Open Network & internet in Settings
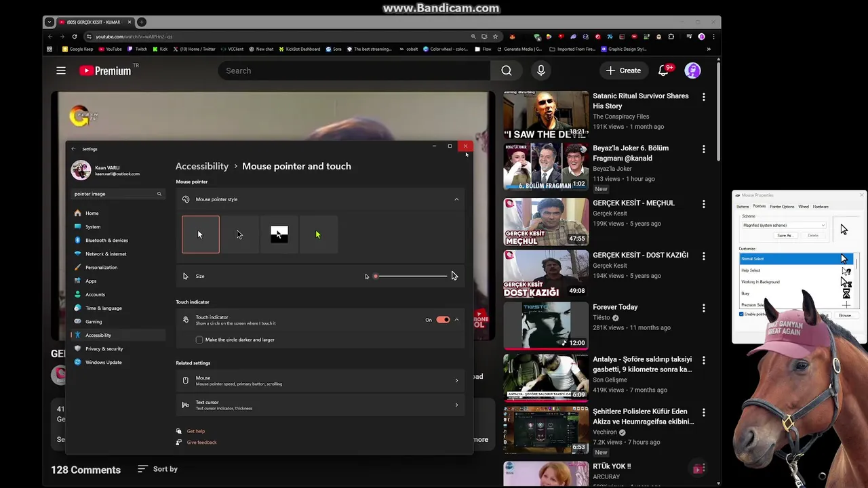868x488 pixels. pyautogui.click(x=118, y=253)
